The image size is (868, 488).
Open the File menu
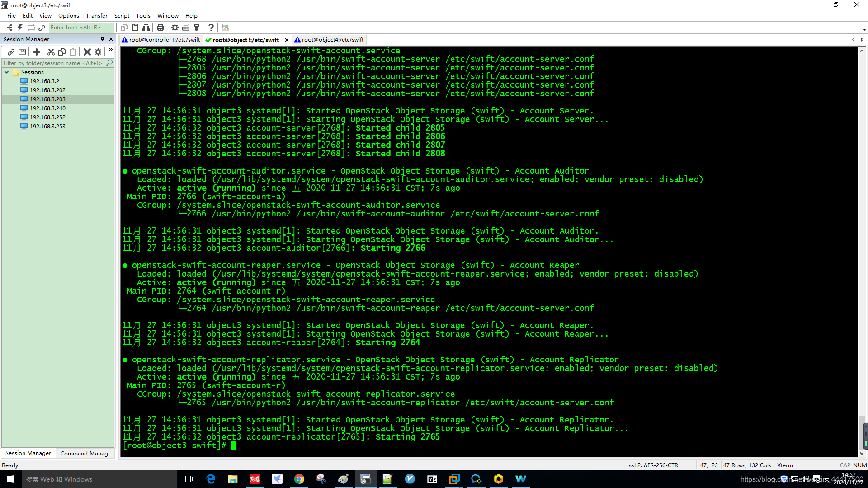pos(11,15)
